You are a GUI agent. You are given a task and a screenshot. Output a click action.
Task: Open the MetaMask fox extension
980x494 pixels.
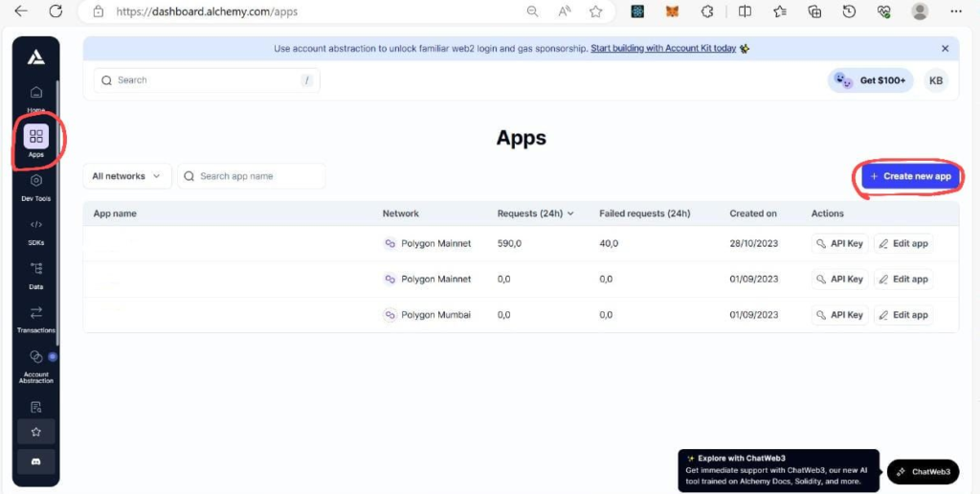tap(672, 11)
